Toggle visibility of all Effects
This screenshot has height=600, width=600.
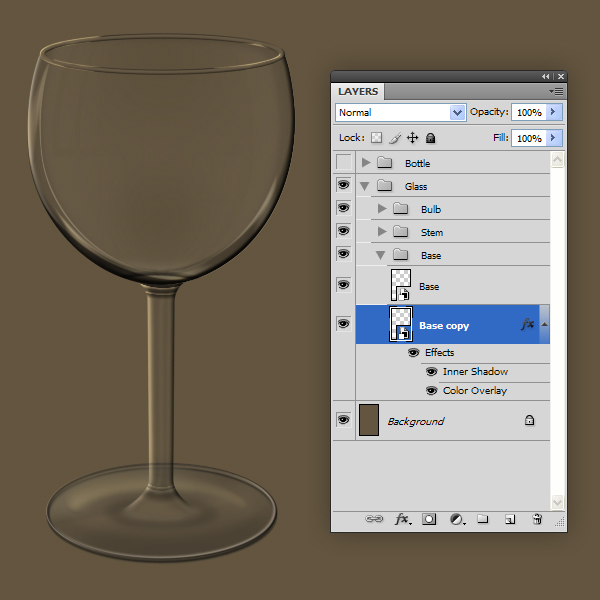click(413, 352)
